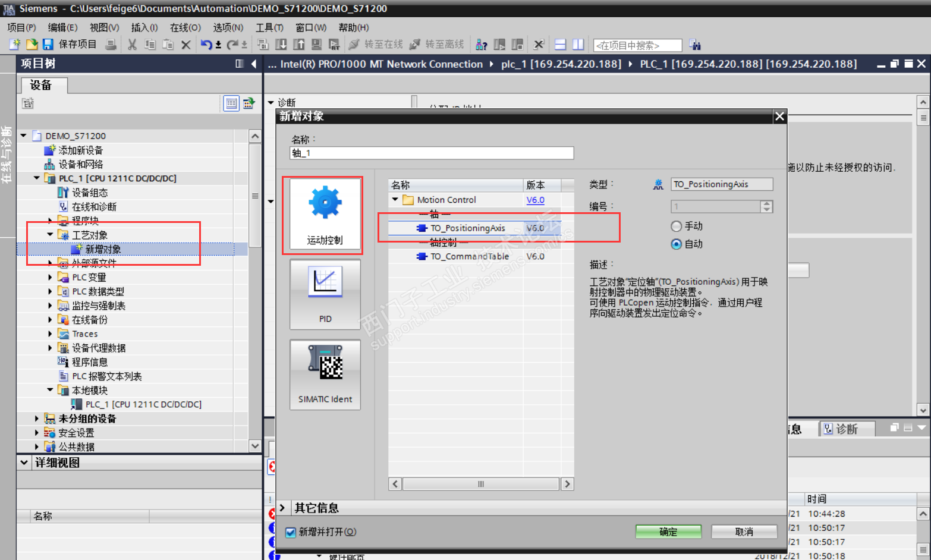Split the editor space vertically

tap(578, 45)
